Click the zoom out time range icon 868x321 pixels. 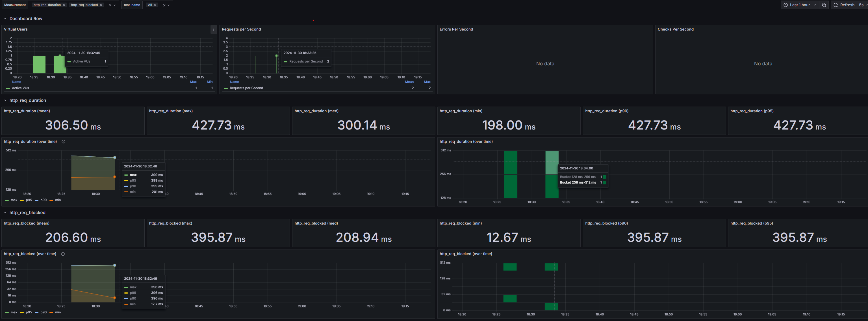tap(824, 5)
